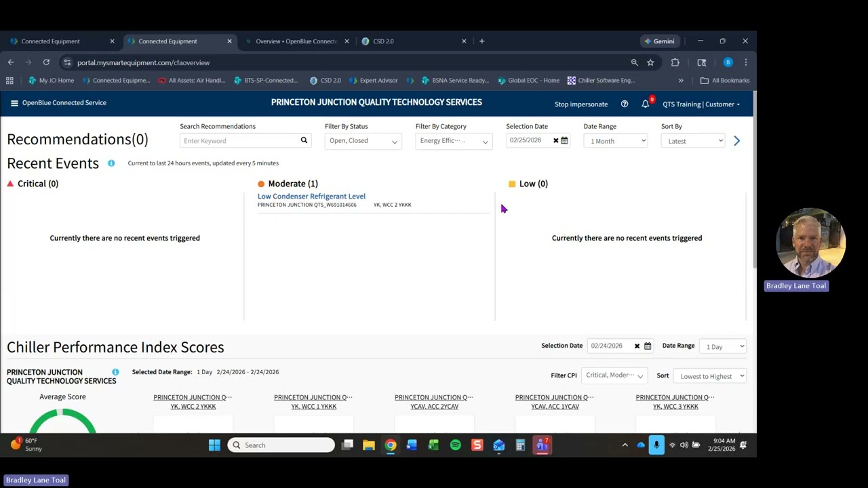Open Microsoft Teams from taskbar
The image size is (868, 488).
tap(542, 445)
